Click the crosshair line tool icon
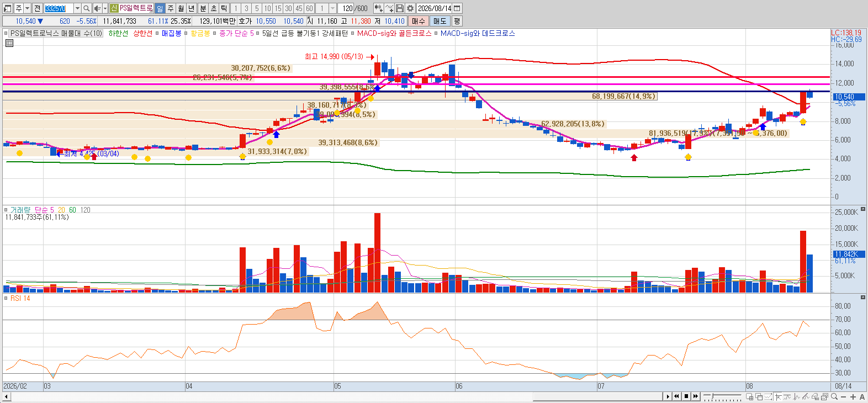 (389, 8)
